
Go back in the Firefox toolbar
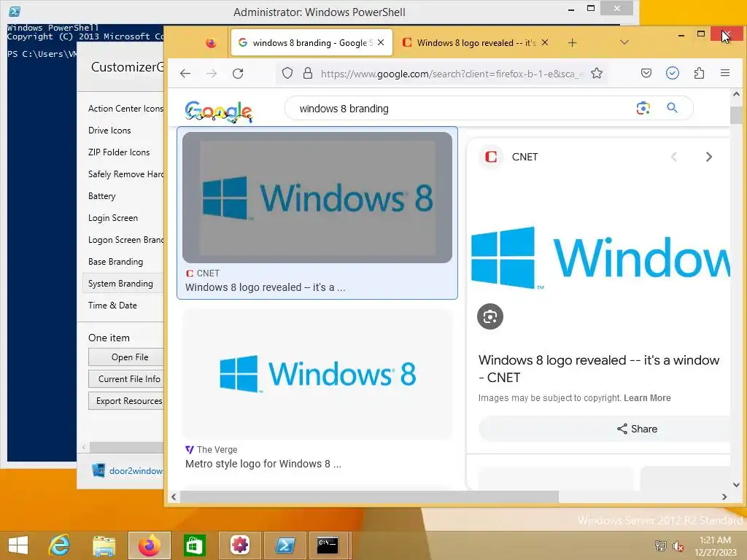click(x=185, y=74)
